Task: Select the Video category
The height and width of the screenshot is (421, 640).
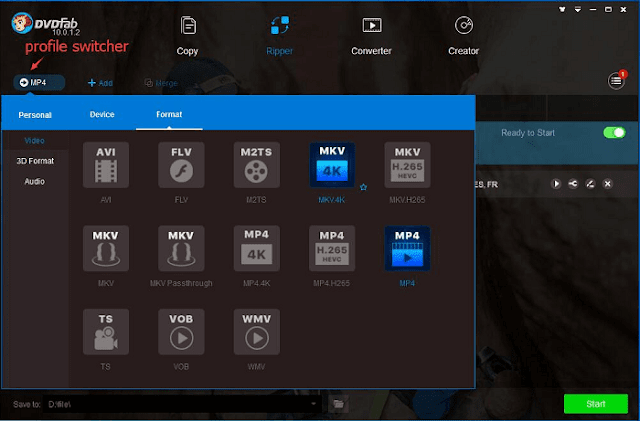Action: pos(34,140)
